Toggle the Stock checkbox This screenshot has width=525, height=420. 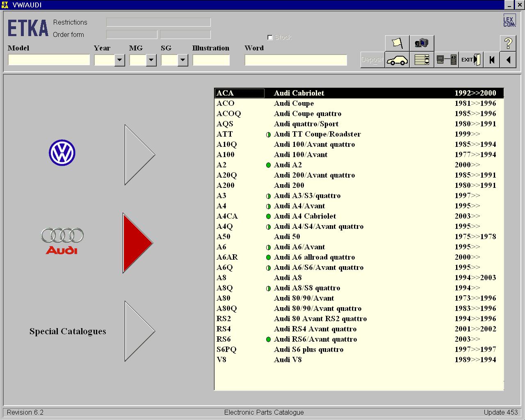[x=270, y=37]
